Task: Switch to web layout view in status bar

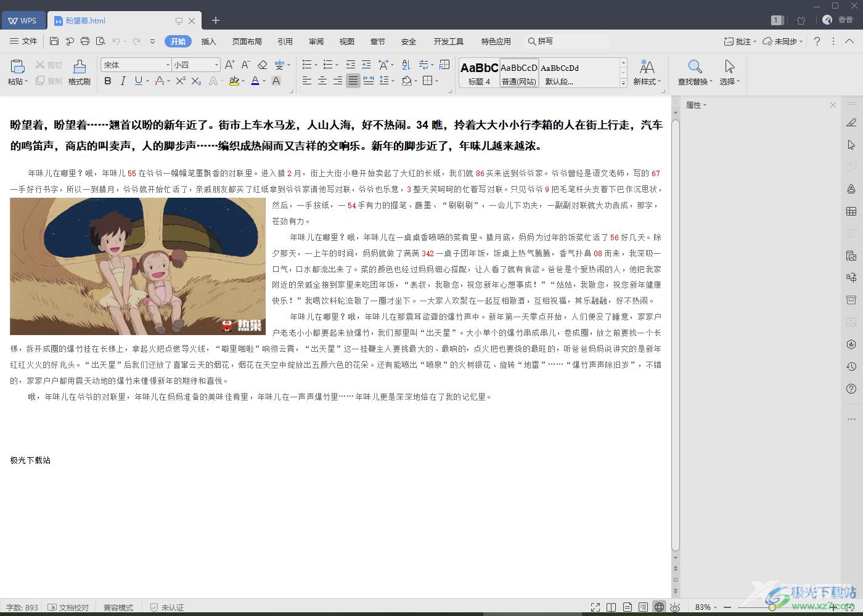Action: point(659,607)
